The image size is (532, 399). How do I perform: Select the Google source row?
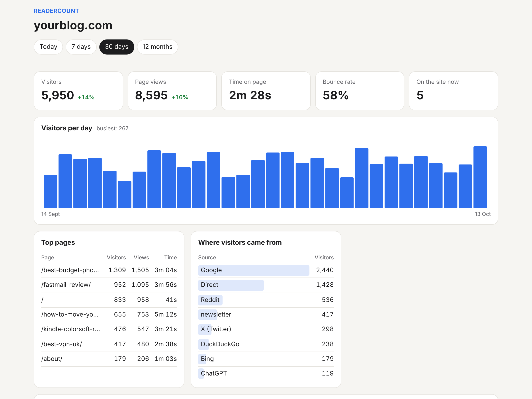pos(266,270)
